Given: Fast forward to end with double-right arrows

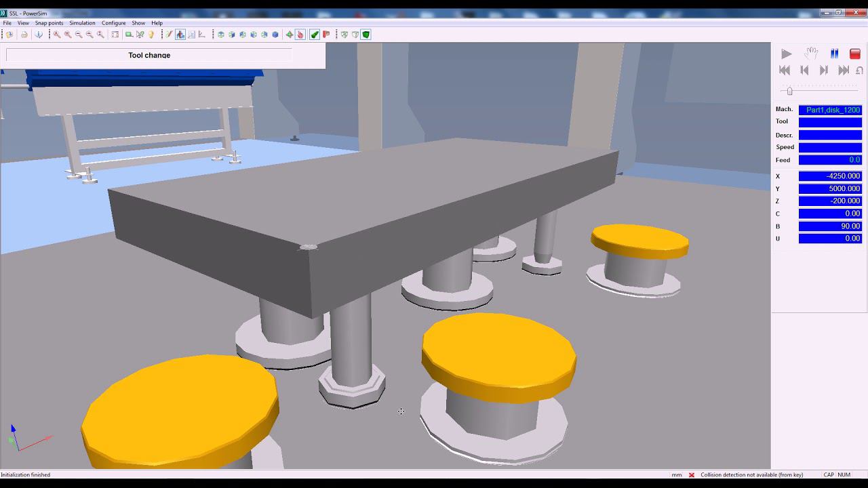Looking at the screenshot, I should pyautogui.click(x=844, y=70).
